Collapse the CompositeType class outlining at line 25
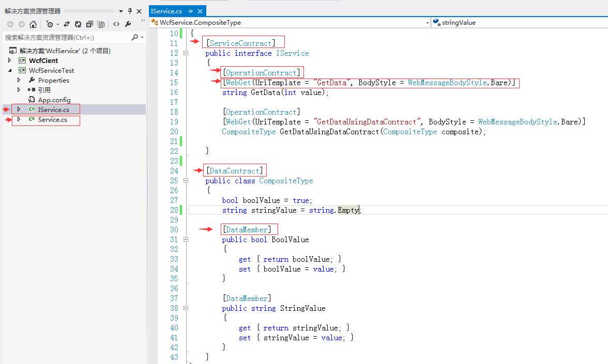This screenshot has height=364, width=608. click(x=186, y=181)
